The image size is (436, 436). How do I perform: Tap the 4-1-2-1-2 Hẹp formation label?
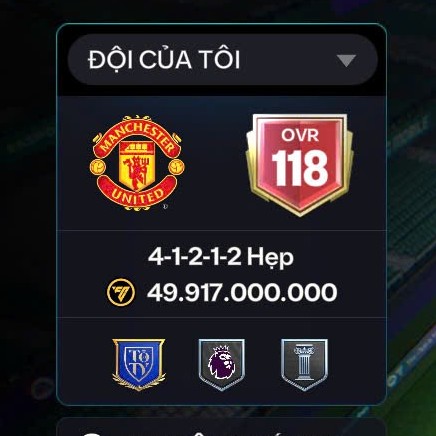(x=221, y=257)
